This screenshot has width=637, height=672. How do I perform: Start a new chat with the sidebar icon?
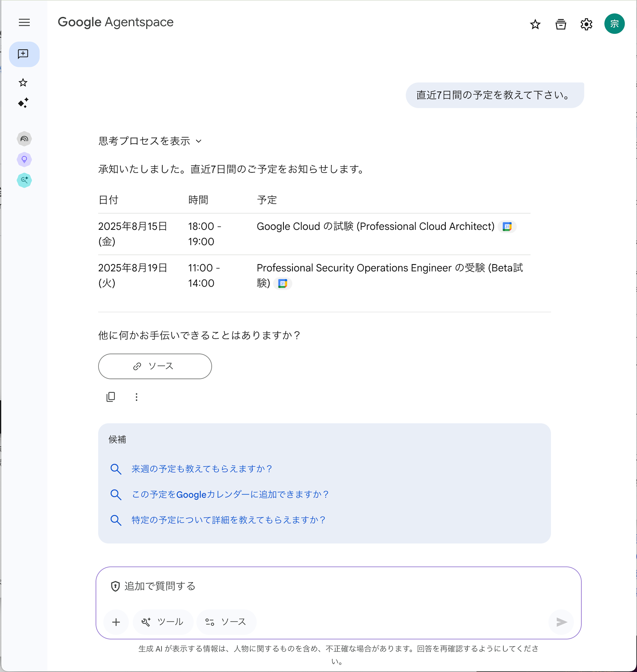(x=24, y=54)
